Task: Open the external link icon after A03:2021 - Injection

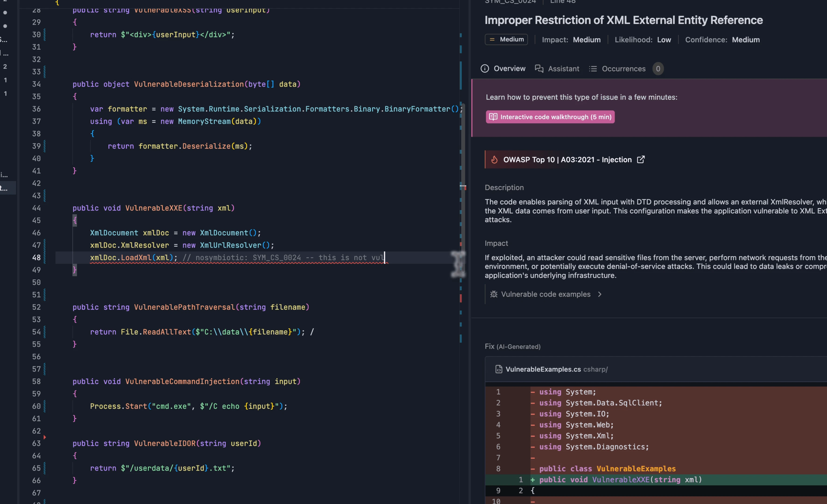Action: click(x=641, y=159)
